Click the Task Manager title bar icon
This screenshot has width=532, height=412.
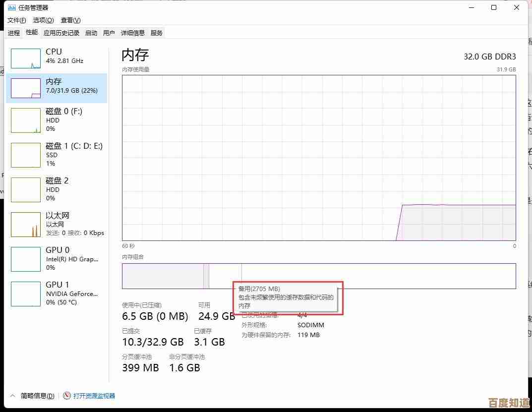pos(11,7)
